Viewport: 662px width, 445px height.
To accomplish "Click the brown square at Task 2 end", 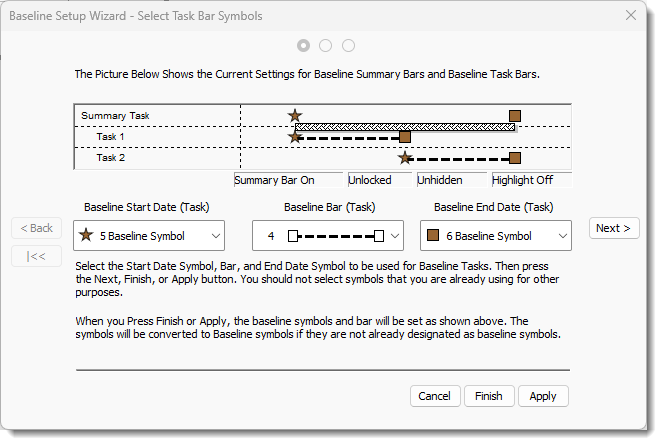I will click(x=515, y=158).
